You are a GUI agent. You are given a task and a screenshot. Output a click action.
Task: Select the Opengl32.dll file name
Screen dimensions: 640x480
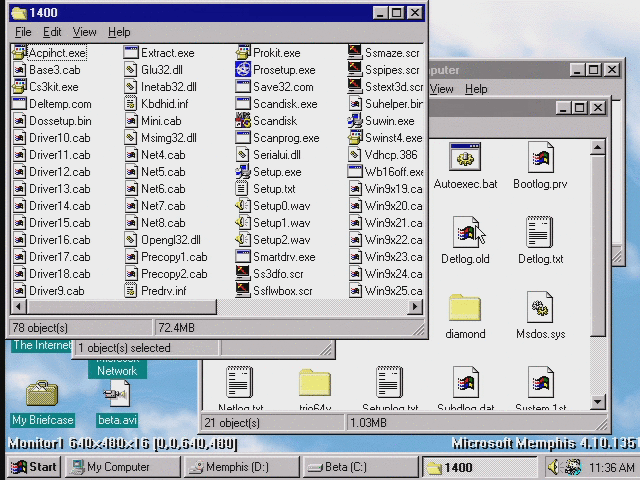tap(171, 240)
